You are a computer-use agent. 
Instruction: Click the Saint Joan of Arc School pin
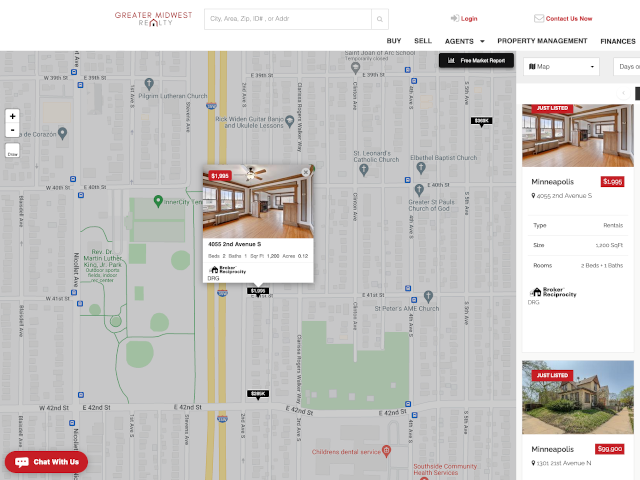pyautogui.click(x=356, y=68)
